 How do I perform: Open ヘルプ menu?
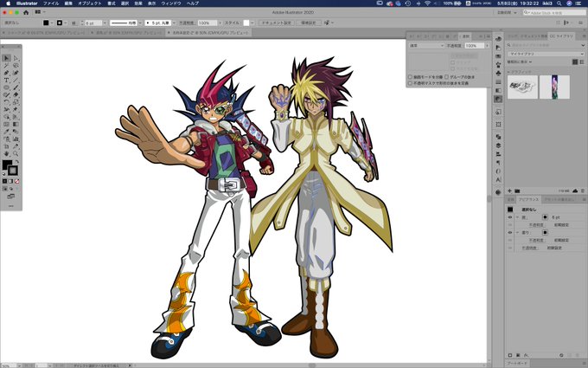pos(193,3)
